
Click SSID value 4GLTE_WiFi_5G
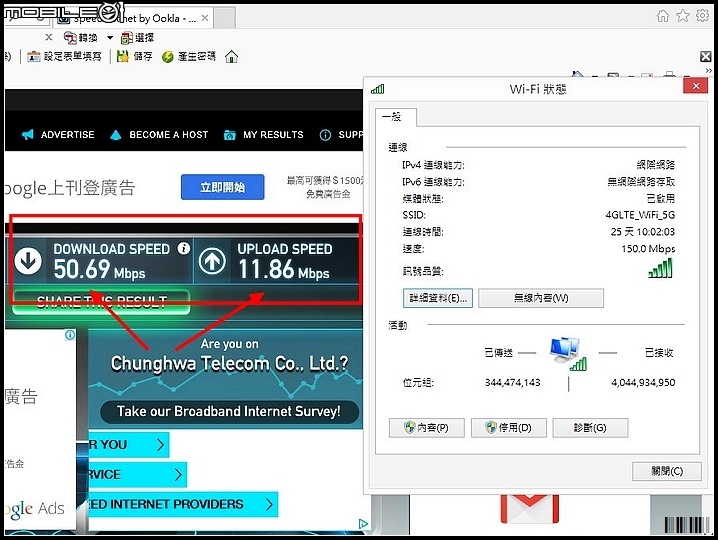[640, 215]
